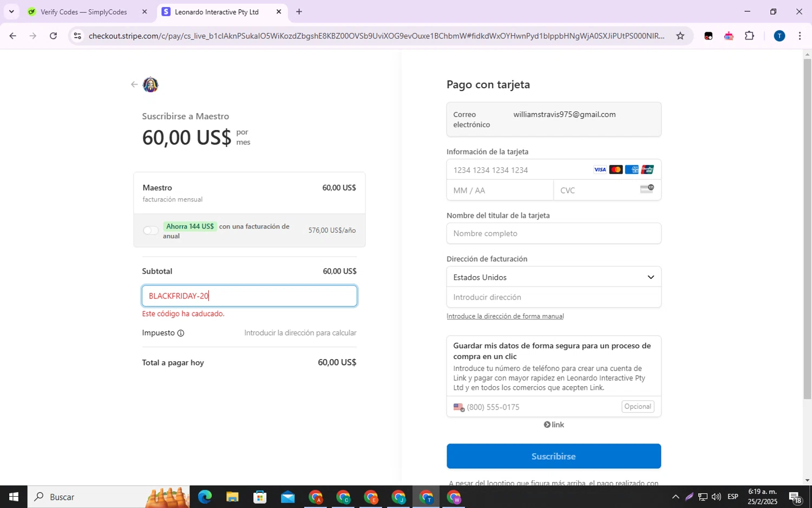
Task: Click the Nombre completo cardholder field
Action: click(x=553, y=233)
